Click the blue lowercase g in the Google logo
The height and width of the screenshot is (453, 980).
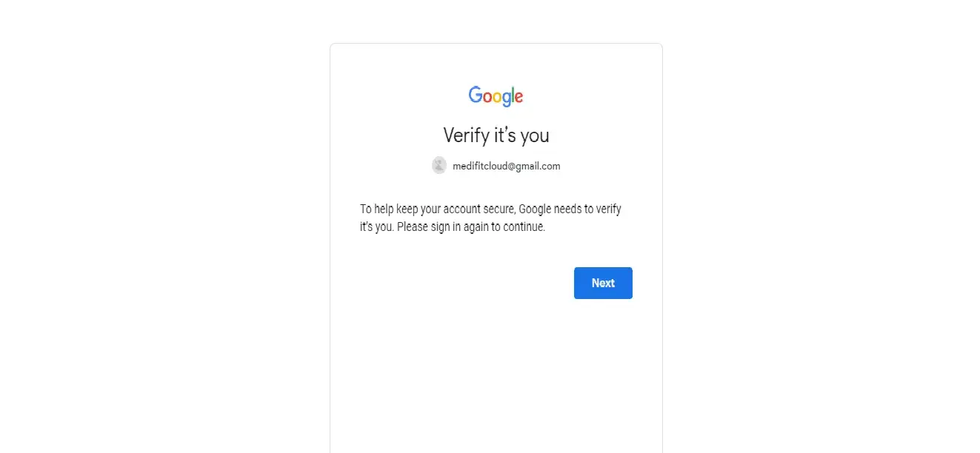507,98
